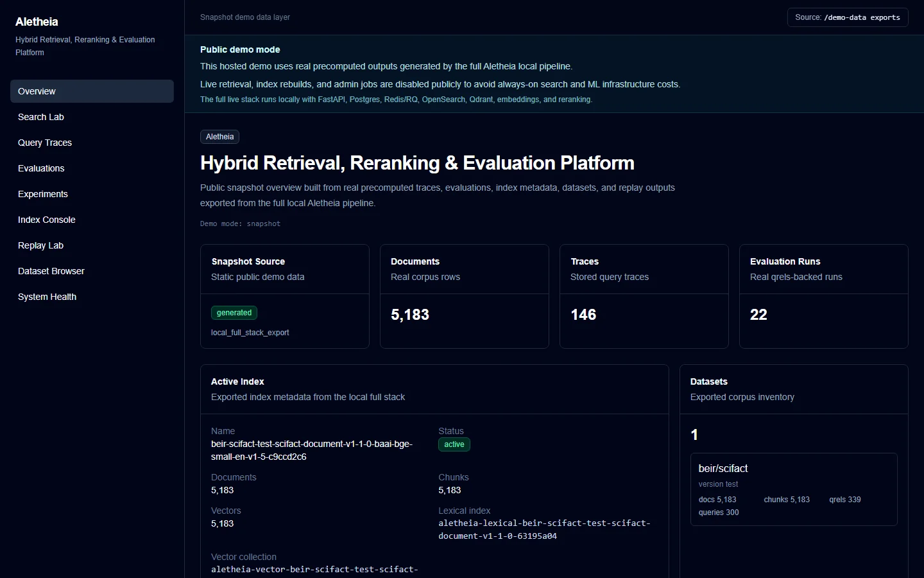Open Query Traces section
924x578 pixels.
point(92,143)
